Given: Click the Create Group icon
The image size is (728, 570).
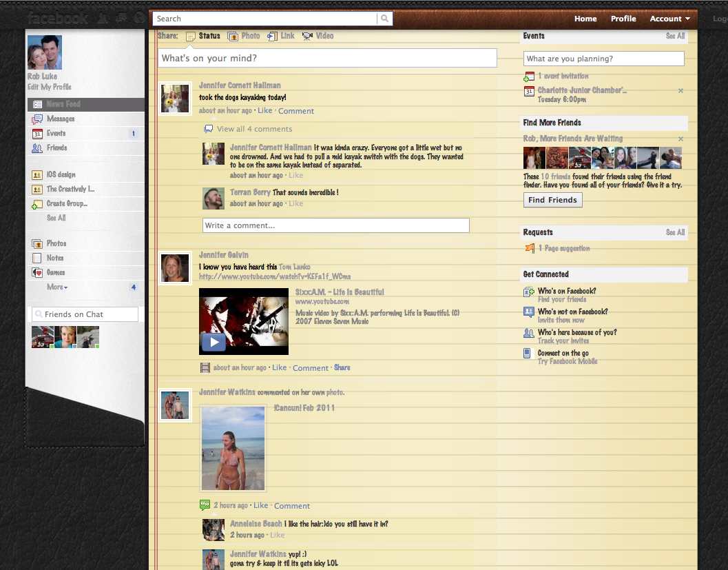Looking at the screenshot, I should 37,204.
